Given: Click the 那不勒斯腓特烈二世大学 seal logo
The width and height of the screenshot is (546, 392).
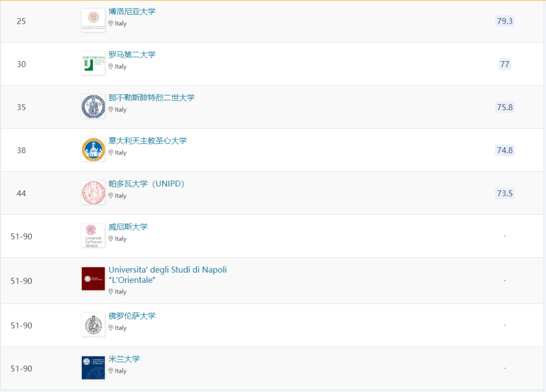Looking at the screenshot, I should [94, 107].
